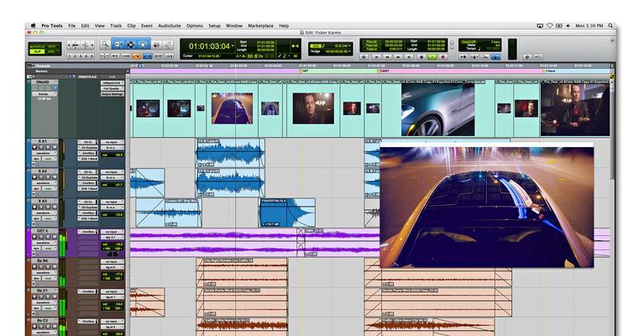Open the X A2 automation mode 'read' dropdown

[50, 189]
